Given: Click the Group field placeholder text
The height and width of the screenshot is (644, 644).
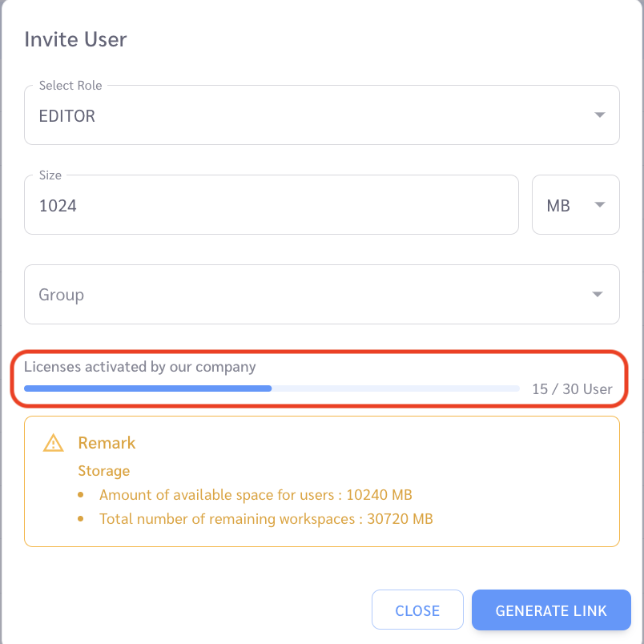Looking at the screenshot, I should click(x=61, y=295).
